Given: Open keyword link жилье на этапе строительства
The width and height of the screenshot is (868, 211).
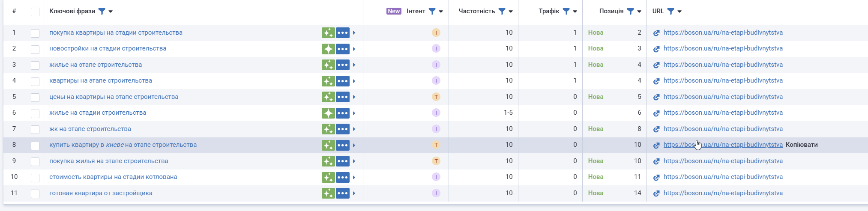Looking at the screenshot, I should click(96, 65).
